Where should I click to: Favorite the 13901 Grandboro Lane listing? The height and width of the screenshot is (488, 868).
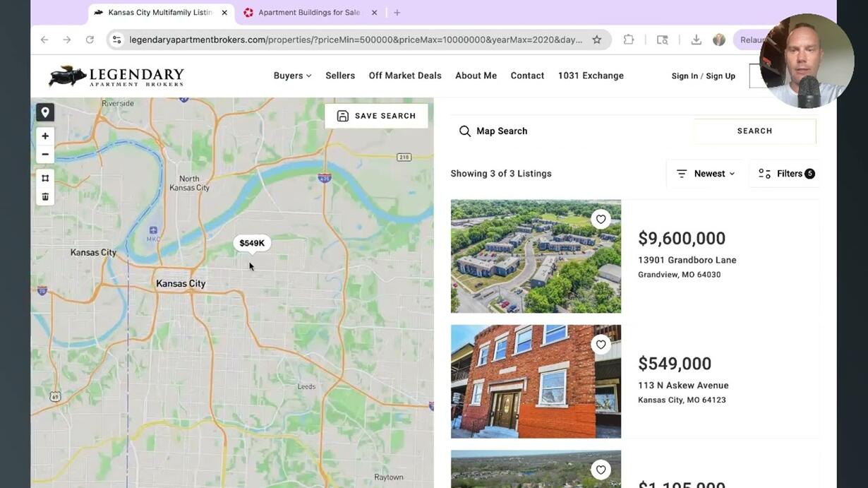click(x=601, y=220)
